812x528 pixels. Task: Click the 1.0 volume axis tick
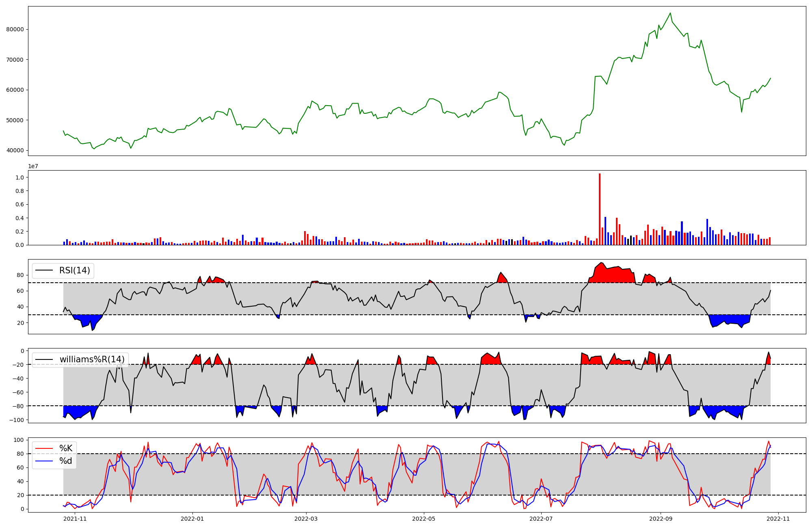[x=19, y=177]
